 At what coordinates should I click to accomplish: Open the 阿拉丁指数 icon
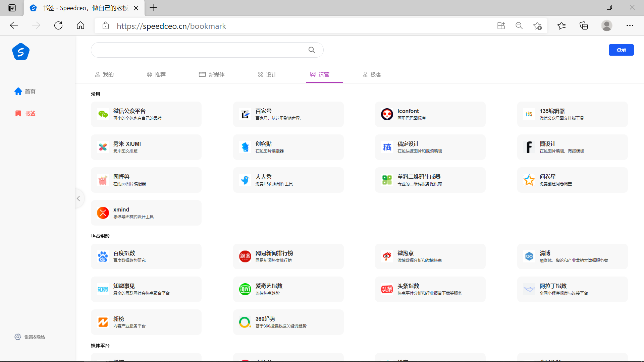[529, 289]
